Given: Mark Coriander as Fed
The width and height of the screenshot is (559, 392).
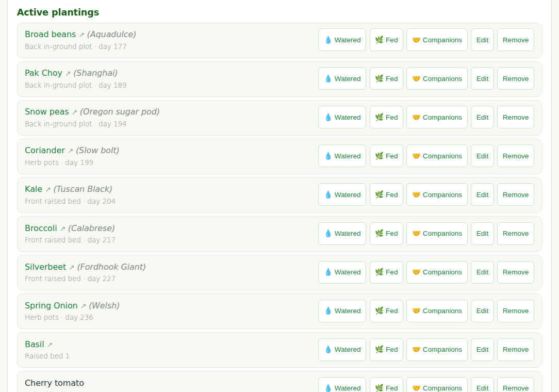Looking at the screenshot, I should [x=386, y=156].
